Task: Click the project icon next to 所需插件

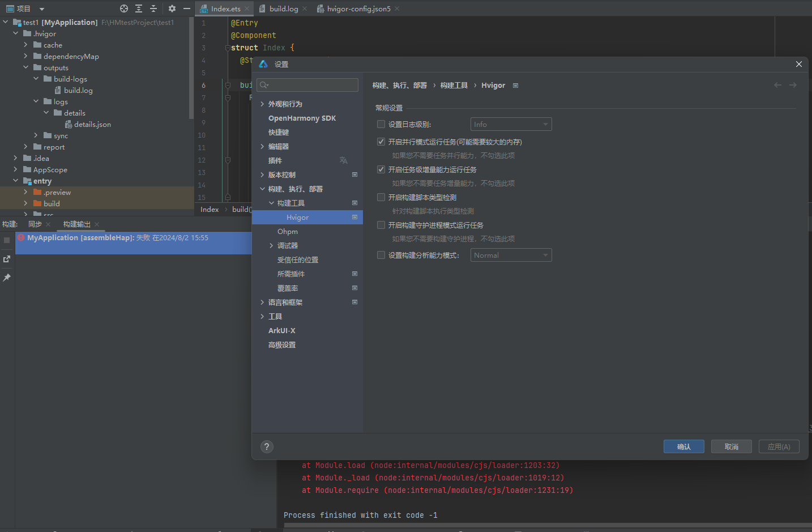Action: [x=355, y=274]
